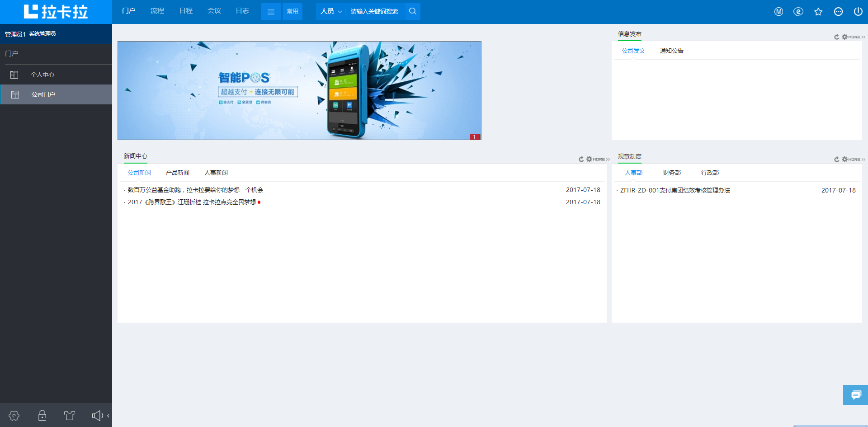The height and width of the screenshot is (427, 868).
Task: Collapse the sidebar with the arrow chevron
Action: (108, 416)
